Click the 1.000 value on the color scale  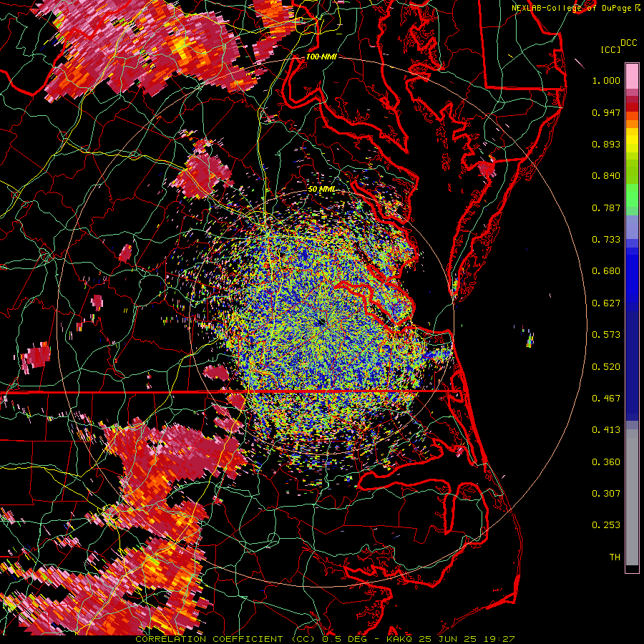tap(606, 80)
